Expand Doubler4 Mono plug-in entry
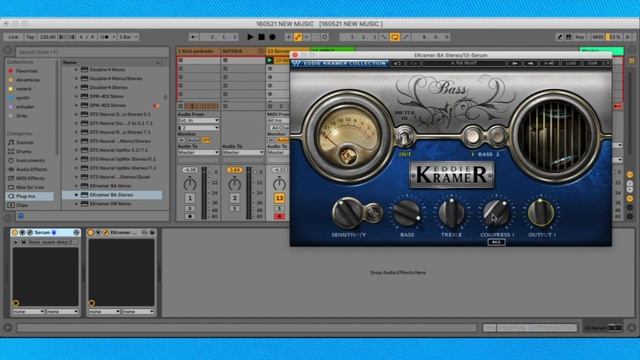Image resolution: width=640 pixels, height=360 pixels. click(76, 69)
